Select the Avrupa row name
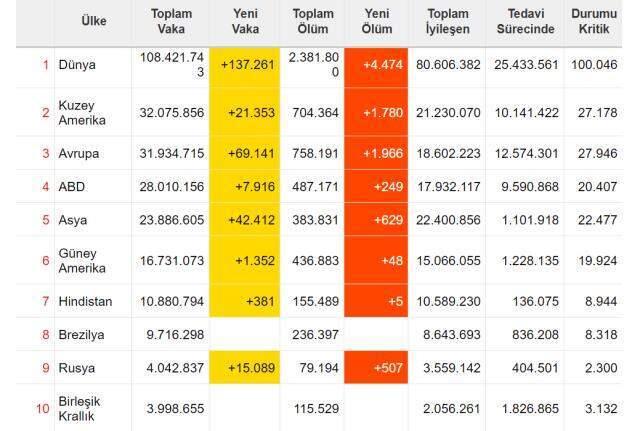This screenshot has width=640, height=431. pos(79,153)
